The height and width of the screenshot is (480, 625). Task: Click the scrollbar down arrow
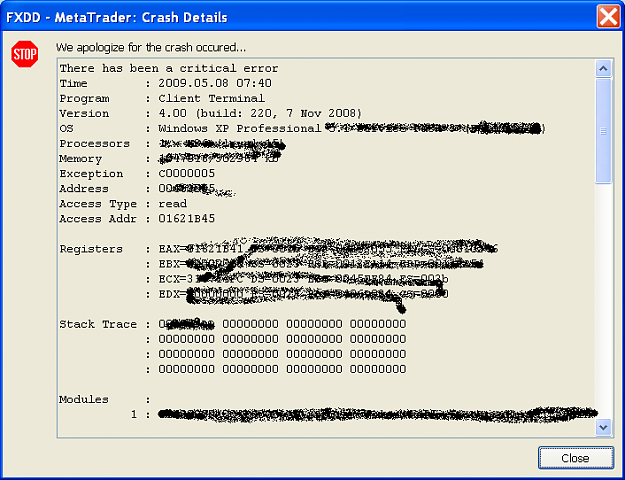[603, 427]
